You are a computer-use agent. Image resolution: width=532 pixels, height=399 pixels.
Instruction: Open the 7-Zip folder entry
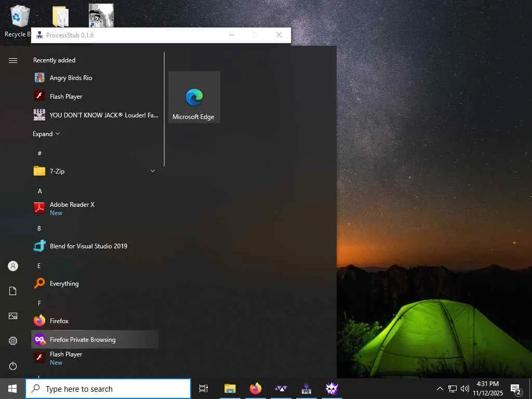click(95, 171)
